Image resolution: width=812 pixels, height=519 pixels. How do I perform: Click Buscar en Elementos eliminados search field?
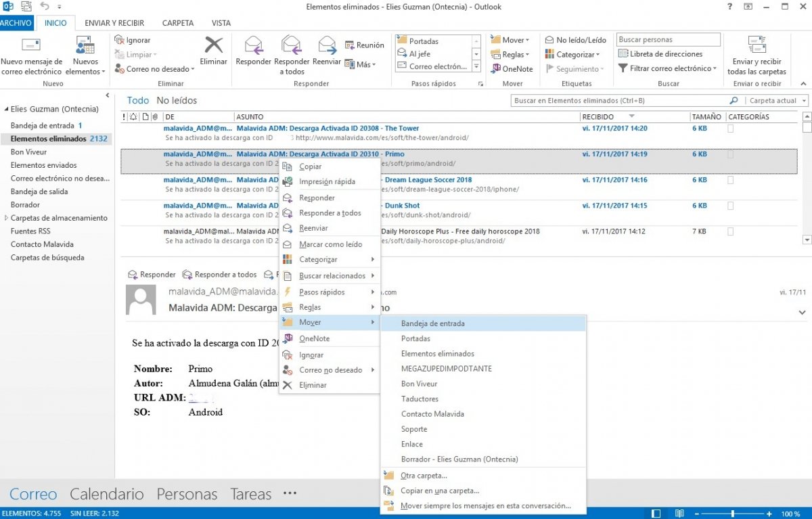619,101
